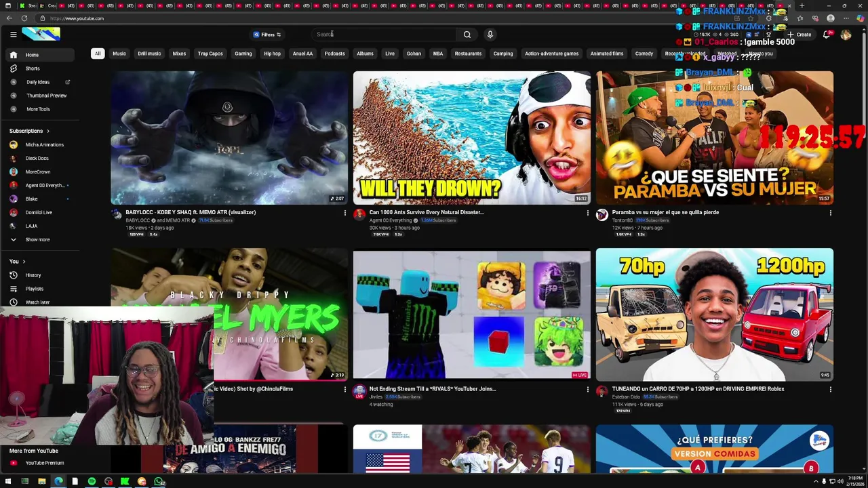The image size is (868, 488).
Task: Open a new browser tab
Action: 802,5
